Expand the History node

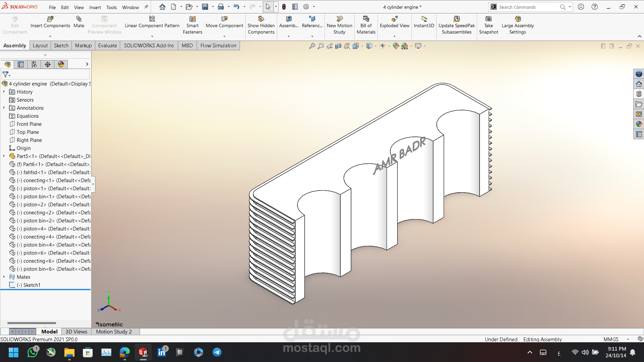[x=4, y=92]
